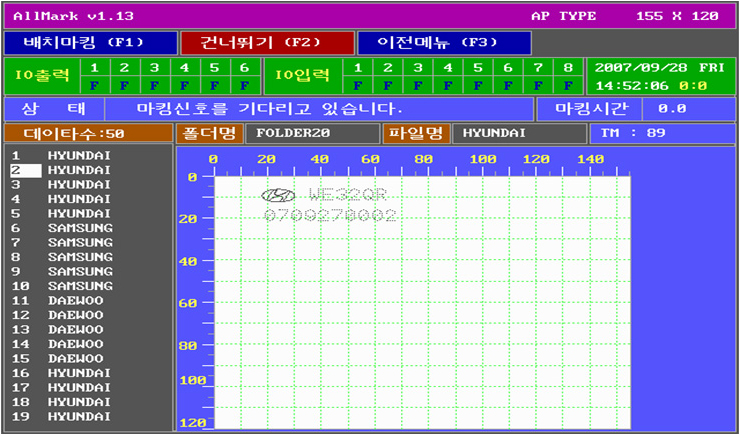Click the TM : 89 field
Screen dimensions: 740x435
pyautogui.click(x=663, y=134)
